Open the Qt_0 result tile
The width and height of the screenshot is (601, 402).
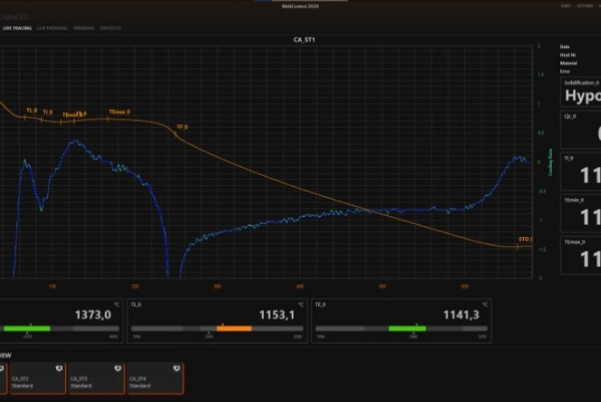click(581, 130)
